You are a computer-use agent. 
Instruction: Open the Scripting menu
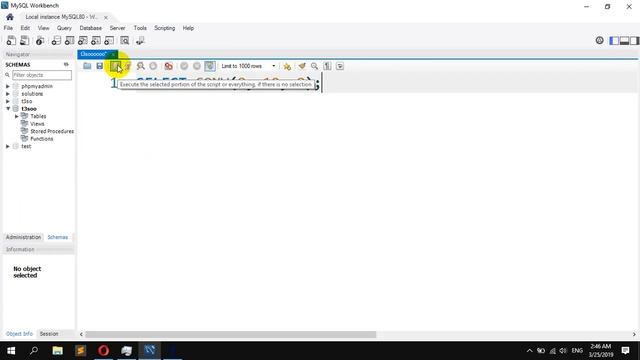pos(164,28)
